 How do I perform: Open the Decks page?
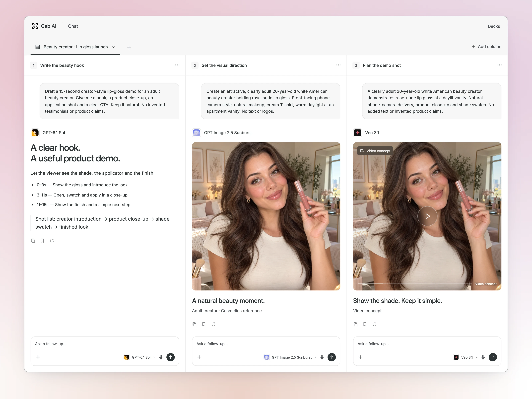point(494,26)
